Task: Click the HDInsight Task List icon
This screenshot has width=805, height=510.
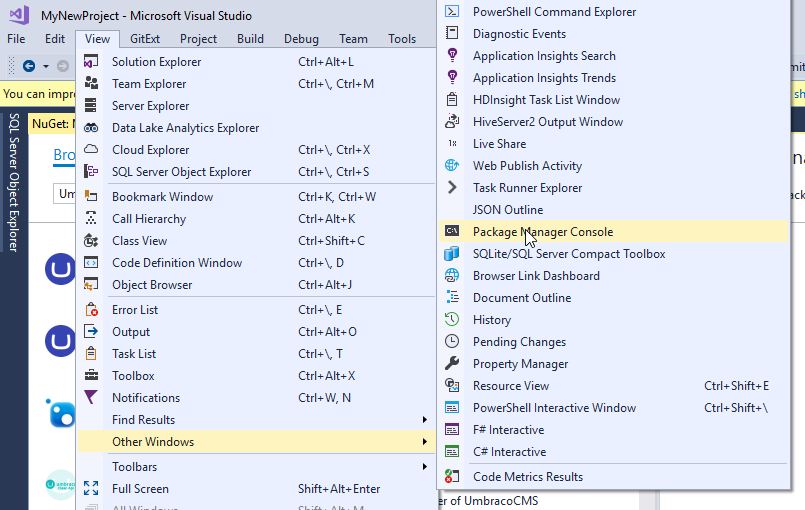Action: coord(452,100)
